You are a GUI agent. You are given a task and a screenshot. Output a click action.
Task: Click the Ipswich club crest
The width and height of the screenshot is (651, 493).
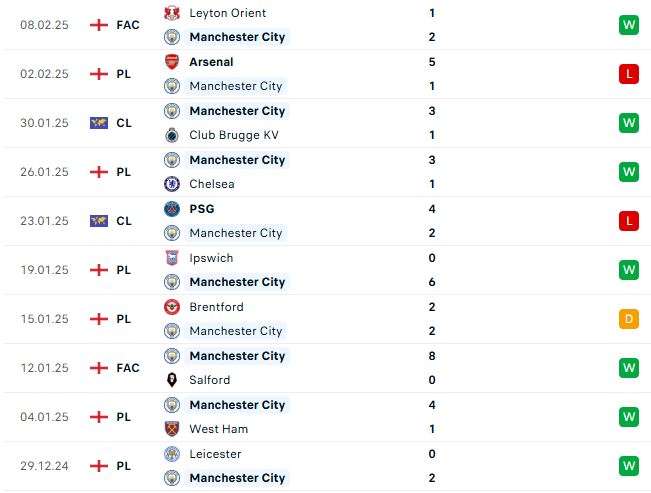point(172,258)
